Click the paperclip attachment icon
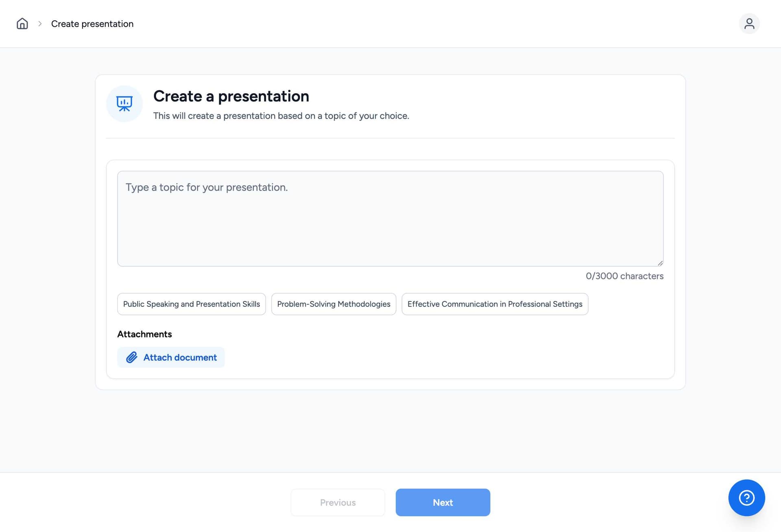 [x=131, y=358]
